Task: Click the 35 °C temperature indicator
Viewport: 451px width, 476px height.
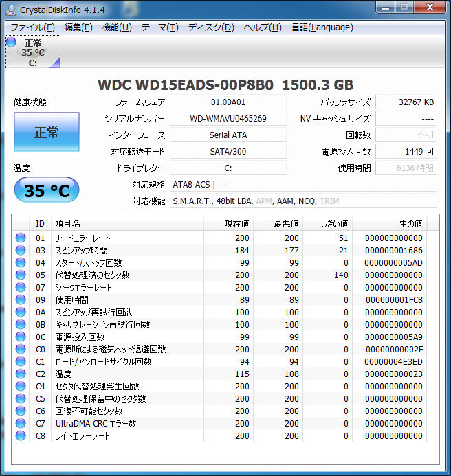Action: pos(47,190)
